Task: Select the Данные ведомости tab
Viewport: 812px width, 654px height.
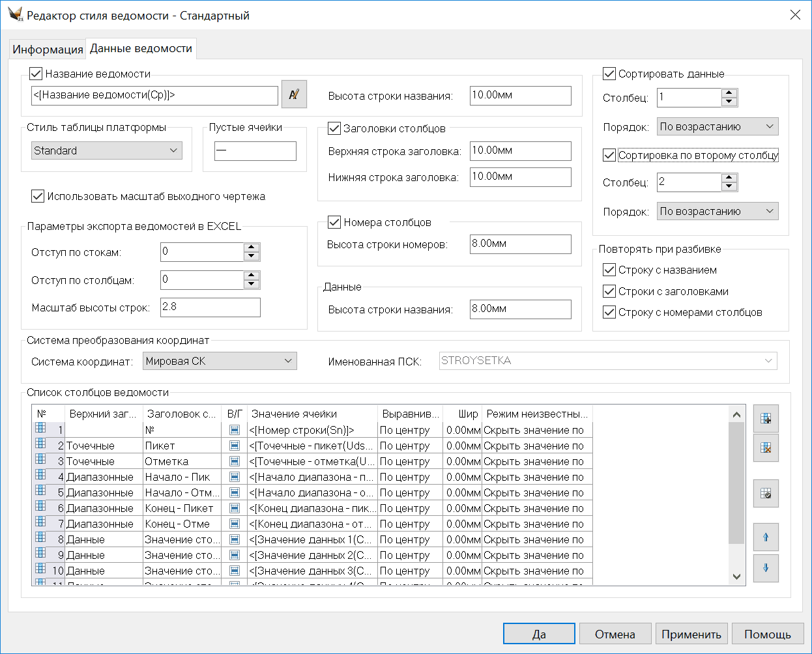Action: (141, 49)
